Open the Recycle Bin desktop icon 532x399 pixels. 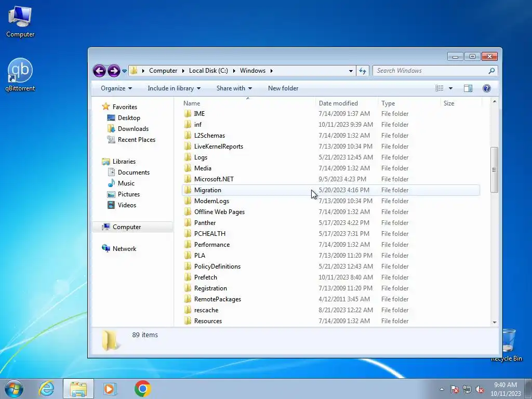tap(508, 345)
